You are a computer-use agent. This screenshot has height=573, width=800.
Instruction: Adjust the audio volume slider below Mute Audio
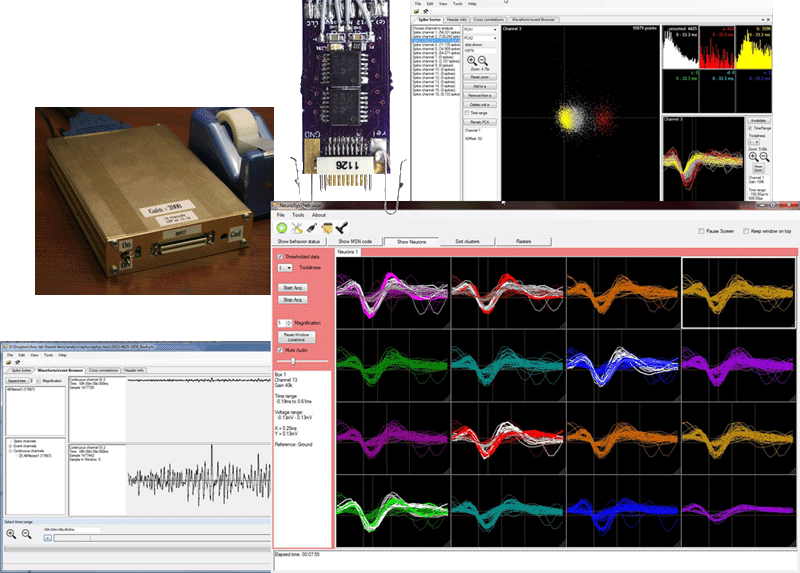(294, 361)
